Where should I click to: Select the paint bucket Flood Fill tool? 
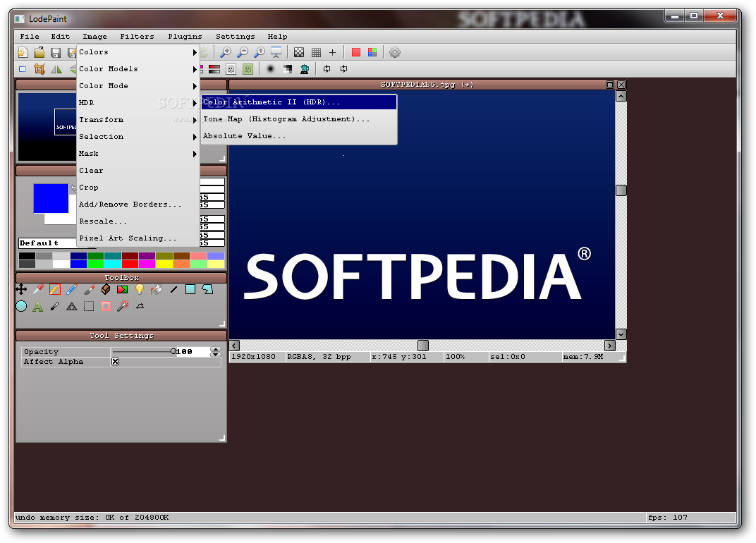(157, 289)
